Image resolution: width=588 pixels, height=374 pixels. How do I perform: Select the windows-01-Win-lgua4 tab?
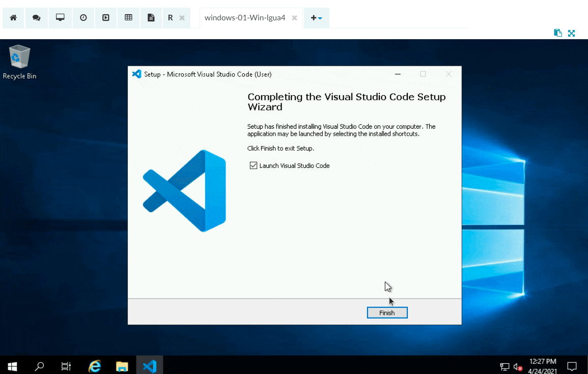(244, 18)
